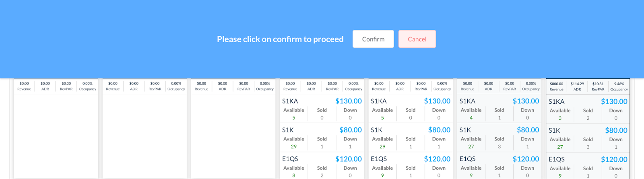Click E1QS Available count showing 8

[x=294, y=175]
